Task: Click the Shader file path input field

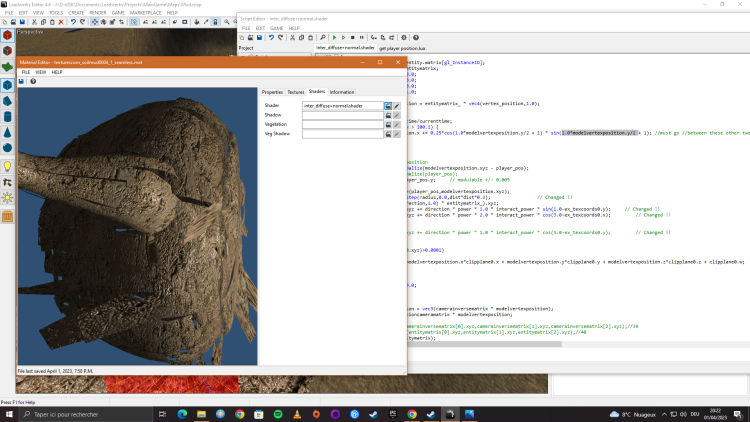Action: 343,105
